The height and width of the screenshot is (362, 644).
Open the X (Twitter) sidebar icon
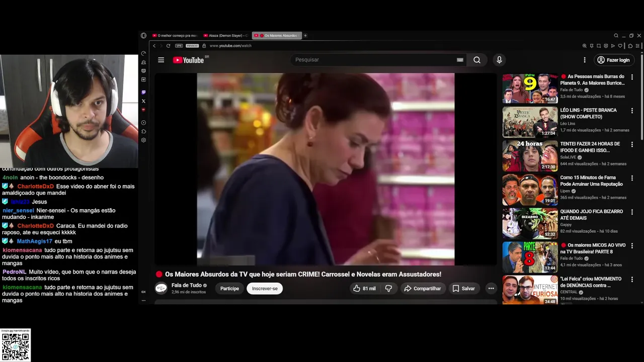[x=143, y=101]
